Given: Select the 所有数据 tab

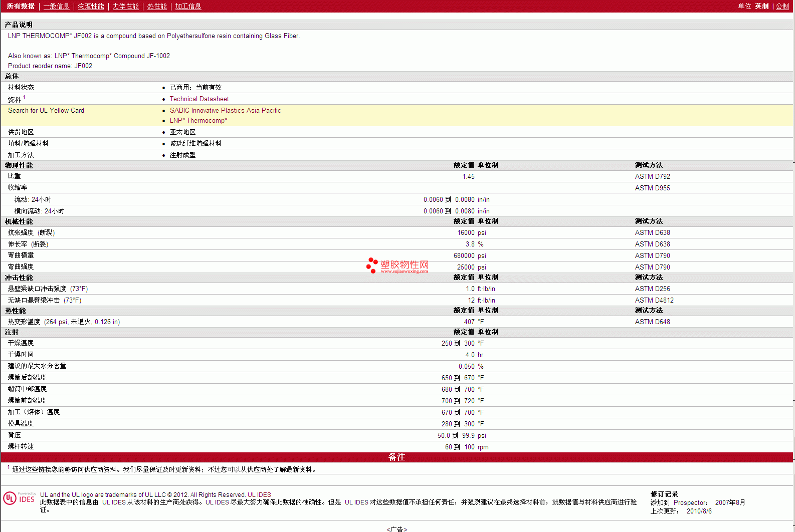Looking at the screenshot, I should (x=21, y=6).
